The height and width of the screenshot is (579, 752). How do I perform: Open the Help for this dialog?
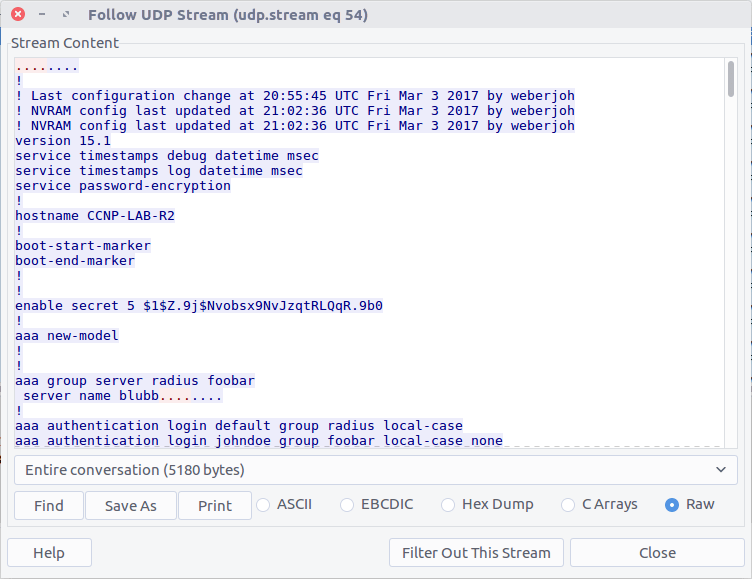coord(49,553)
